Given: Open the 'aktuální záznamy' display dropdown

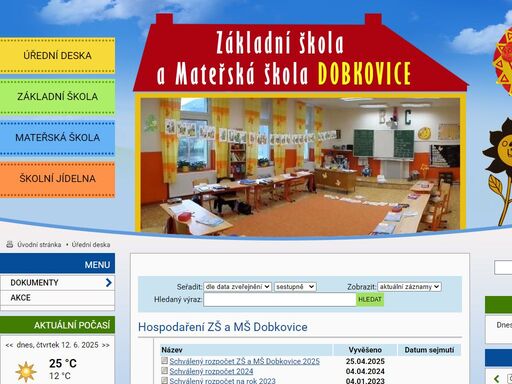Looking at the screenshot, I should (409, 287).
